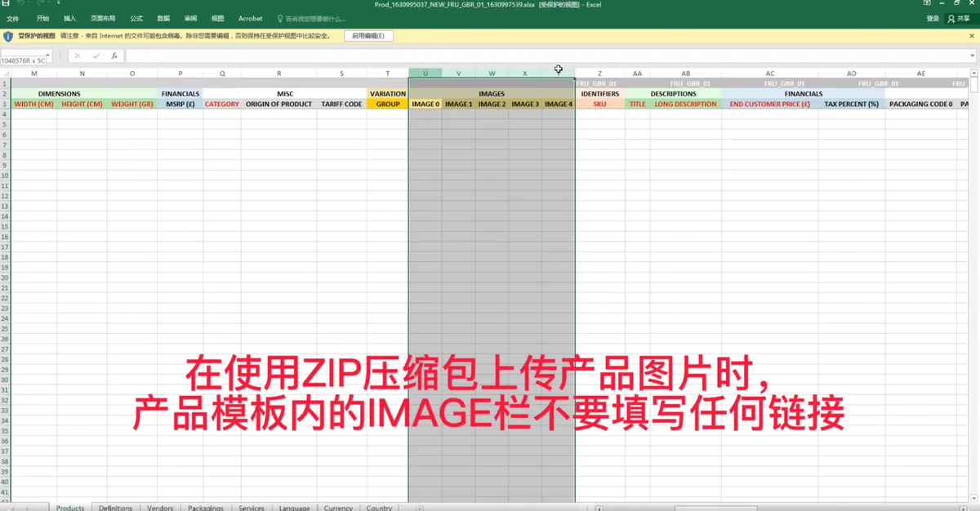
Task: Click the IMAGE 0 header cell
Action: tap(425, 104)
